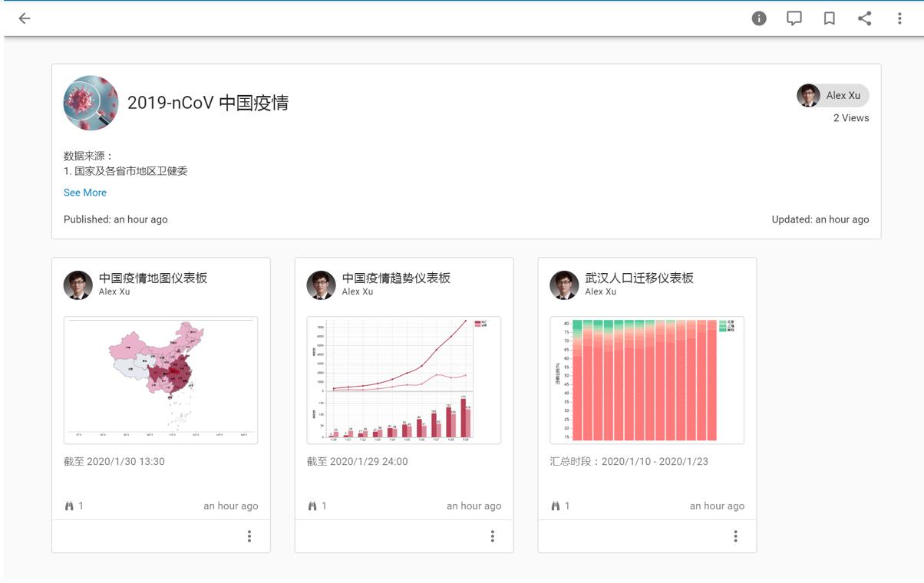Open the trend line chart thumbnail

[x=404, y=380]
